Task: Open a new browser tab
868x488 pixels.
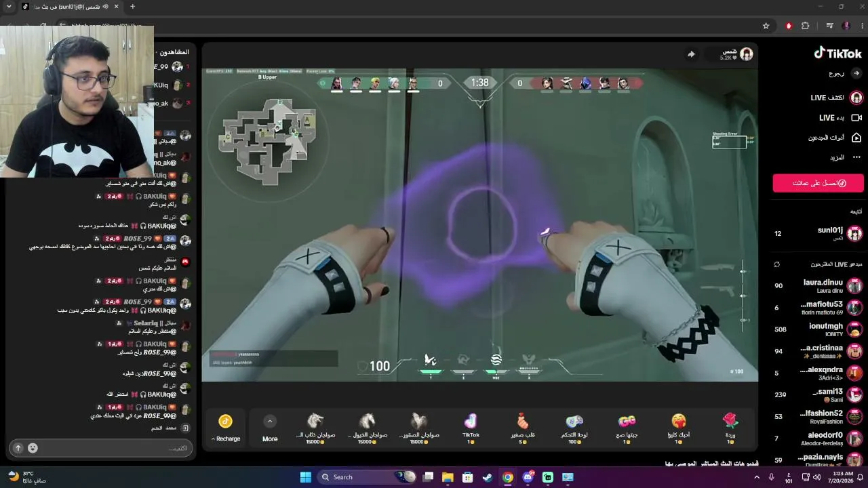Action: [132, 7]
